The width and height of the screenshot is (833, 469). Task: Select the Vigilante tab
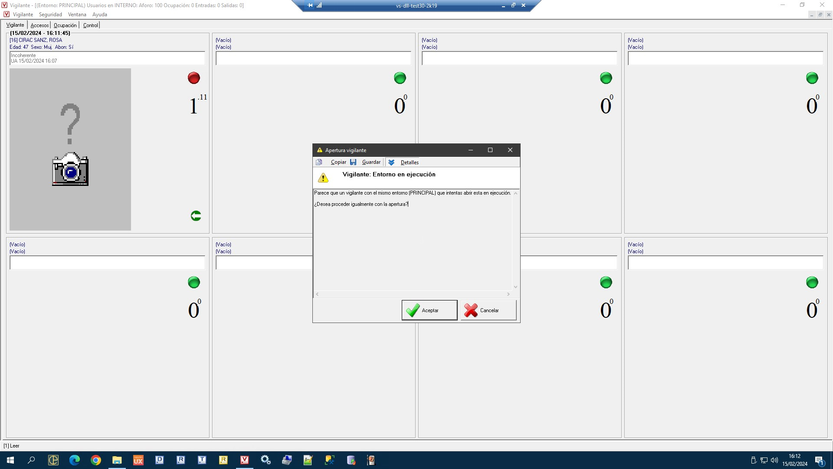(x=15, y=25)
